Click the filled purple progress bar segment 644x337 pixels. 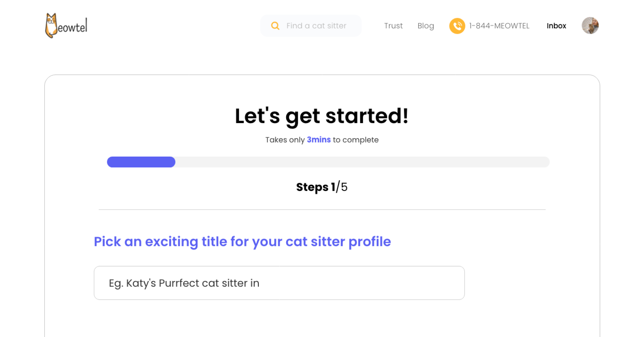(141, 162)
